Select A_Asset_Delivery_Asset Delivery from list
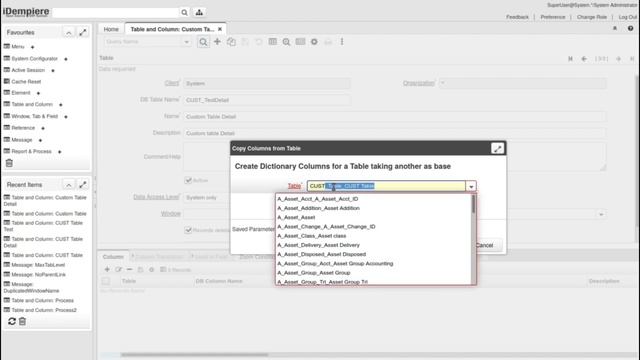The height and width of the screenshot is (360, 640). (318, 245)
